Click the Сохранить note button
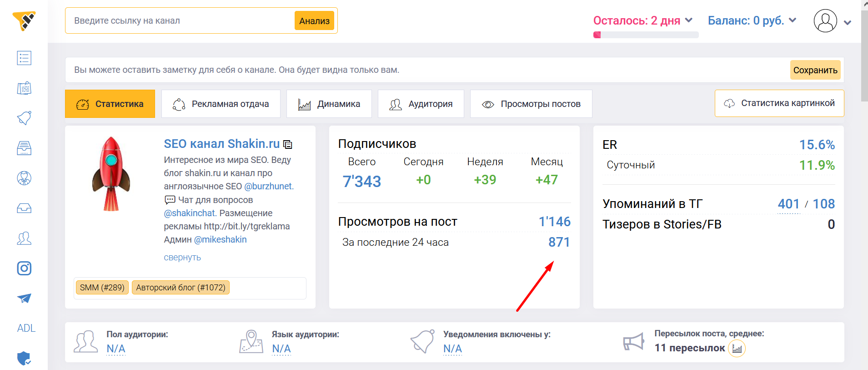The width and height of the screenshot is (868, 370). [x=815, y=70]
